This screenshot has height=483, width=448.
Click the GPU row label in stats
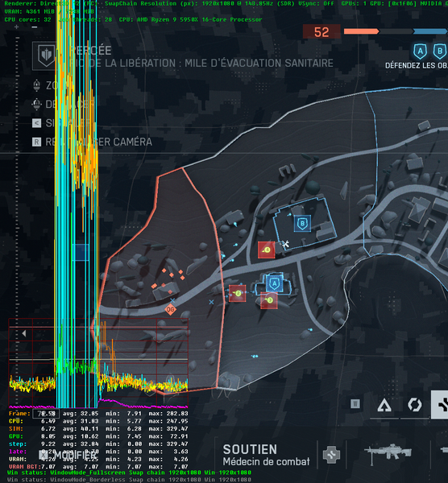(16, 436)
